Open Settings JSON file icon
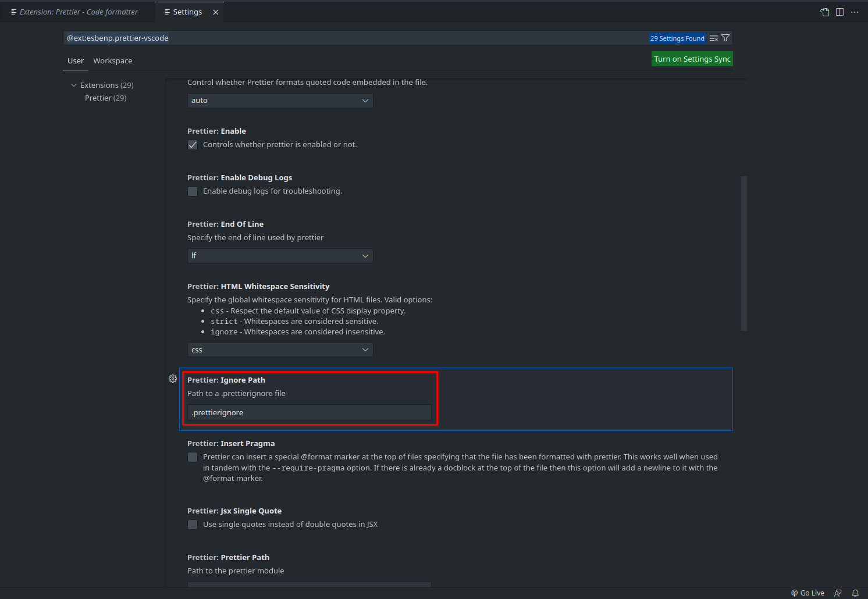This screenshot has height=599, width=868. coord(824,12)
